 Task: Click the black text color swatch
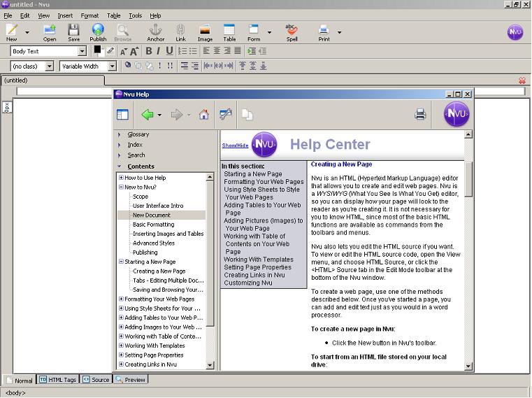(97, 50)
